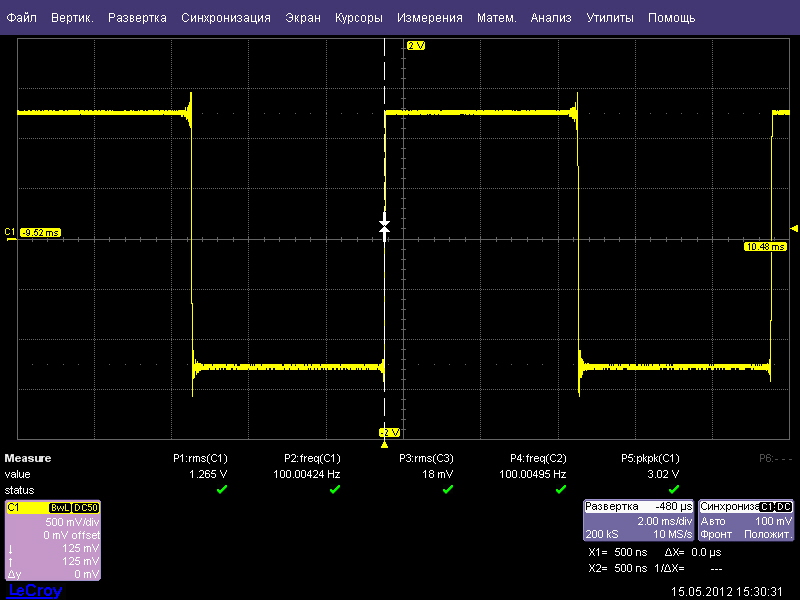The width and height of the screenshot is (800, 600).
Task: Open the Измерения menu
Action: (429, 18)
